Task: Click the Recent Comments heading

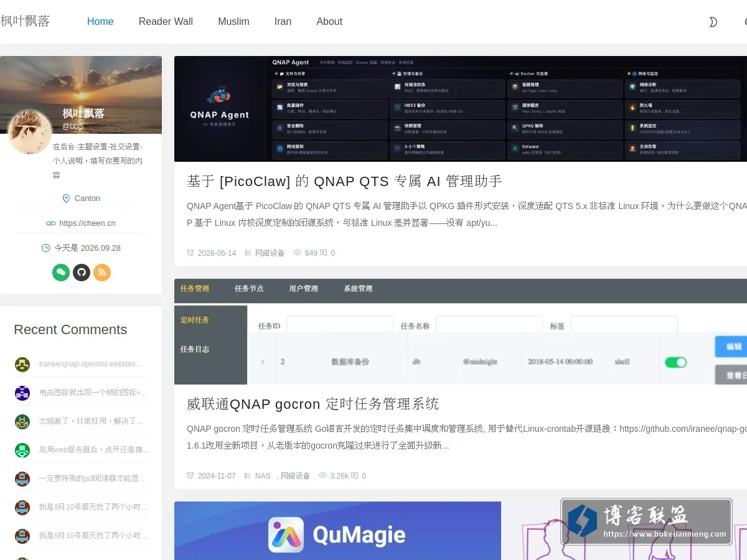Action: tap(70, 330)
